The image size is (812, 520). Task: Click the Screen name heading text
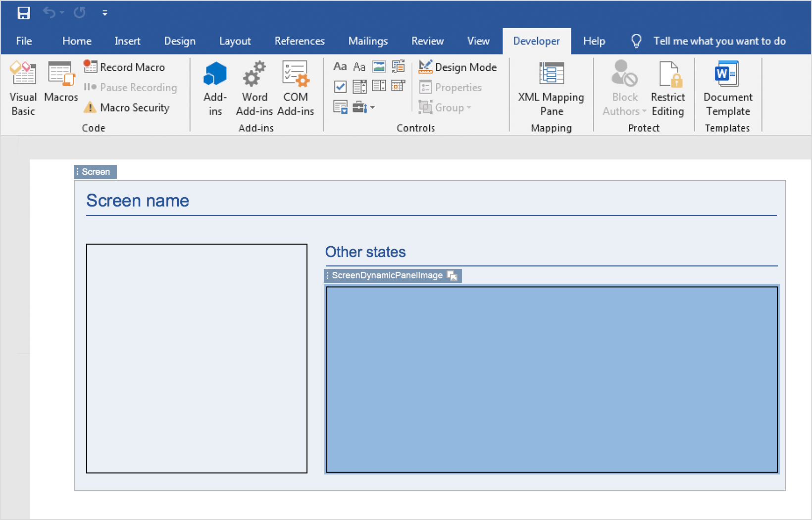click(x=138, y=201)
